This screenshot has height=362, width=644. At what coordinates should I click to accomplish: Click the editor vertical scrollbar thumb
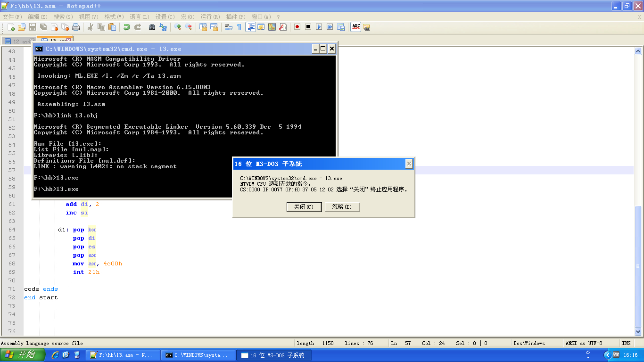point(638,266)
